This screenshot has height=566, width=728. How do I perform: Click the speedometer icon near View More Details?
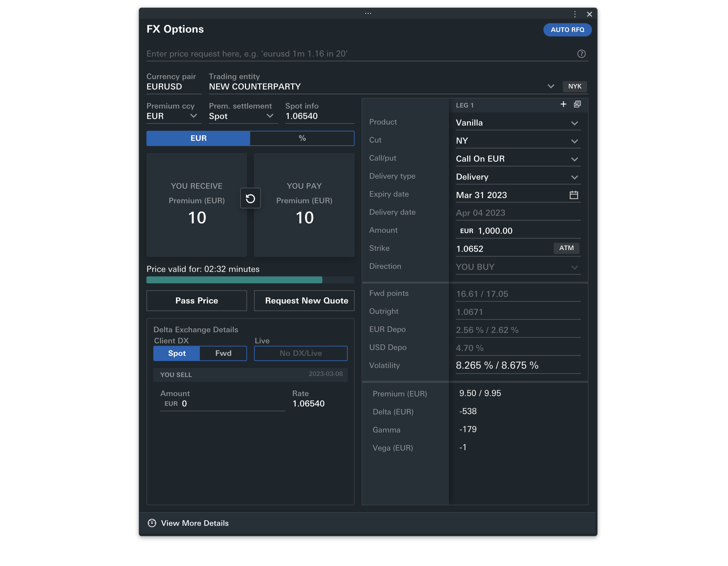click(152, 523)
